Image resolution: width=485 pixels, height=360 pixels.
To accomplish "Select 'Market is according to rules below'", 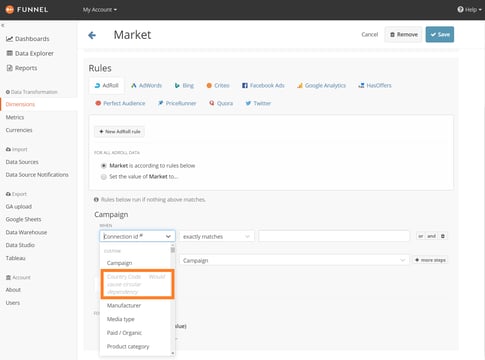I will (x=104, y=166).
